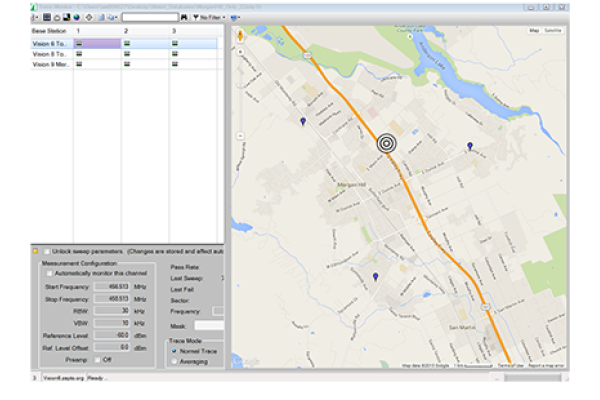600x400 pixels.
Task: Select Normal Trace radio button
Action: [174, 351]
